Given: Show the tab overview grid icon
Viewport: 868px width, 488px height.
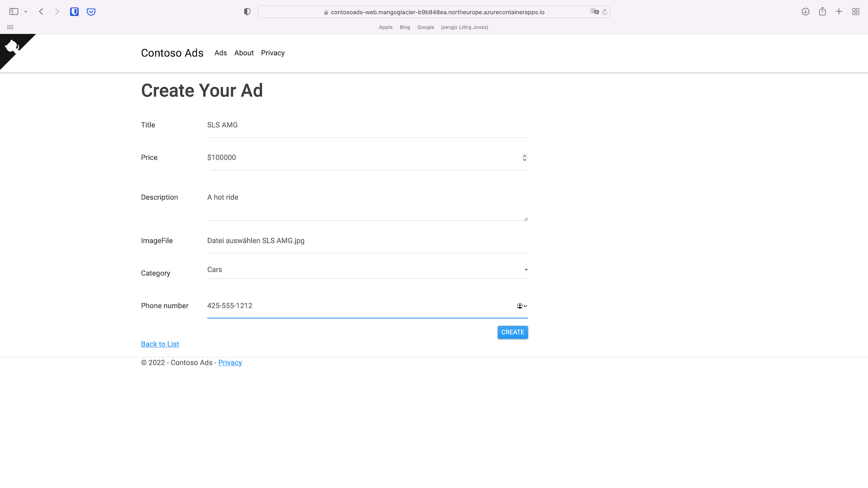Looking at the screenshot, I should (x=855, y=12).
